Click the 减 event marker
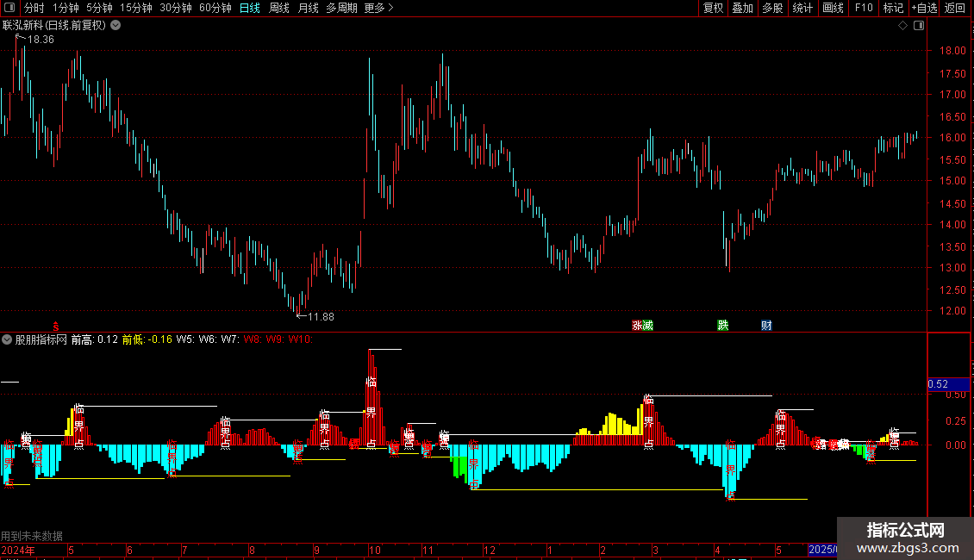Image resolution: width=974 pixels, height=560 pixels. point(648,326)
